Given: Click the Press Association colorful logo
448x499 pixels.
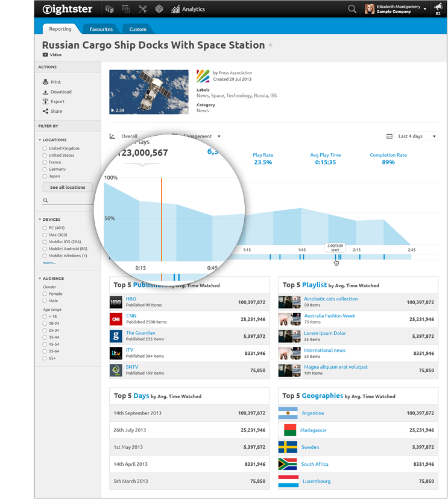Looking at the screenshot, I should click(203, 76).
